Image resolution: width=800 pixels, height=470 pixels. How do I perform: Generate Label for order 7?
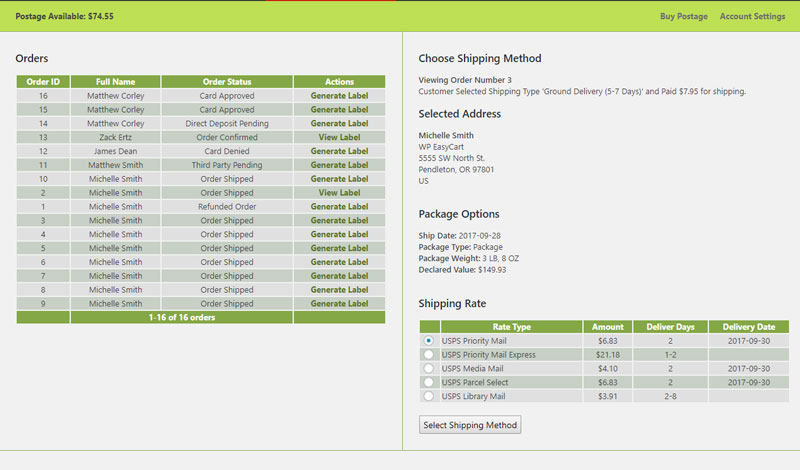click(339, 276)
